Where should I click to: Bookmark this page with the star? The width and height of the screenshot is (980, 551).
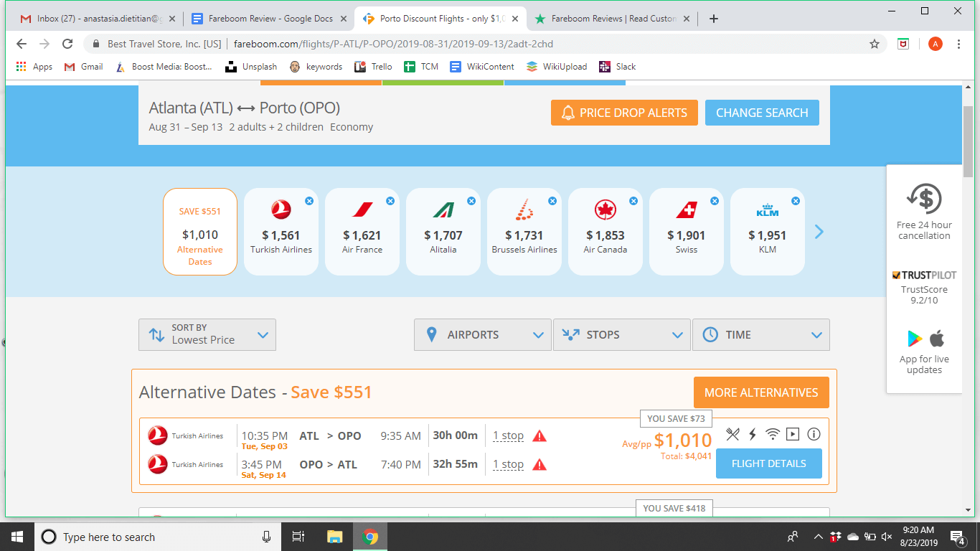(x=875, y=44)
